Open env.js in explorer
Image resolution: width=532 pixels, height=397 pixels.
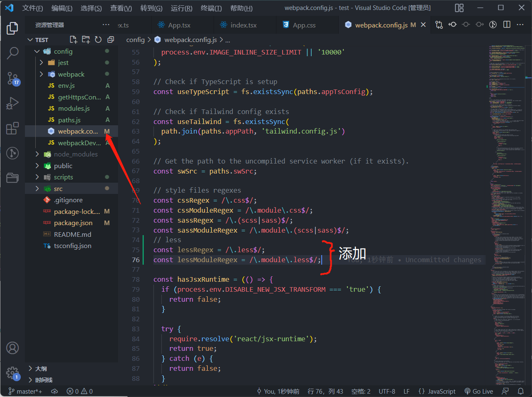pyautogui.click(x=71, y=86)
